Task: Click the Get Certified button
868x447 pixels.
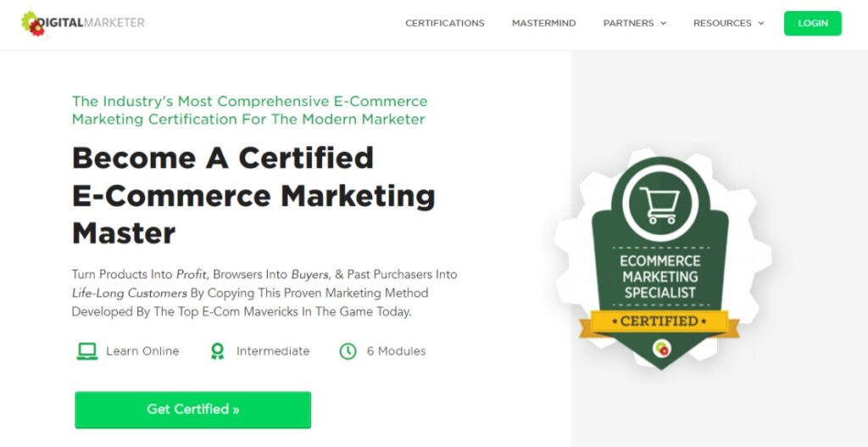Action: click(x=192, y=410)
